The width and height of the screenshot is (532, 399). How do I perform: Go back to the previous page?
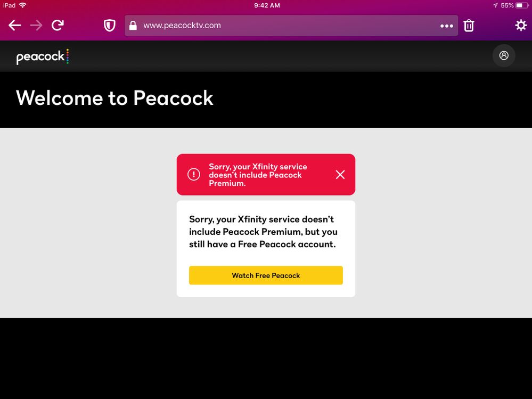point(15,25)
